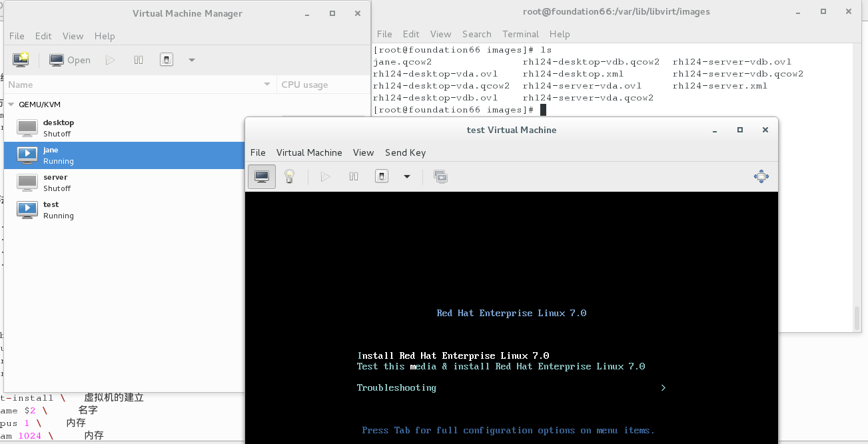The height and width of the screenshot is (444, 868).
Task: Minimize the test Virtual Machine window
Action: click(715, 130)
